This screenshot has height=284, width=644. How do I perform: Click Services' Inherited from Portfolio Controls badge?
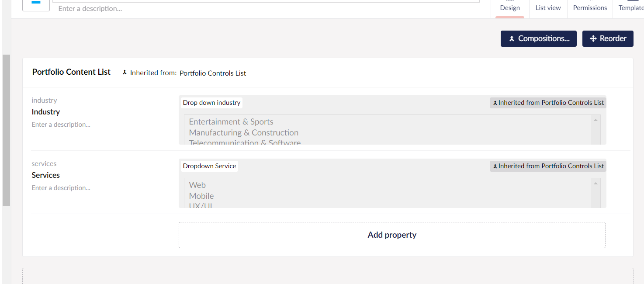pos(548,166)
